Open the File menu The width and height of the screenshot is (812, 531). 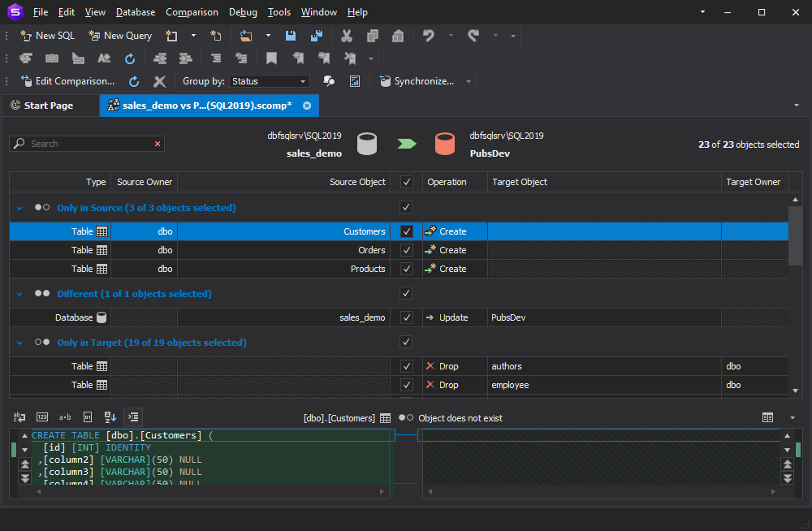pyautogui.click(x=41, y=12)
